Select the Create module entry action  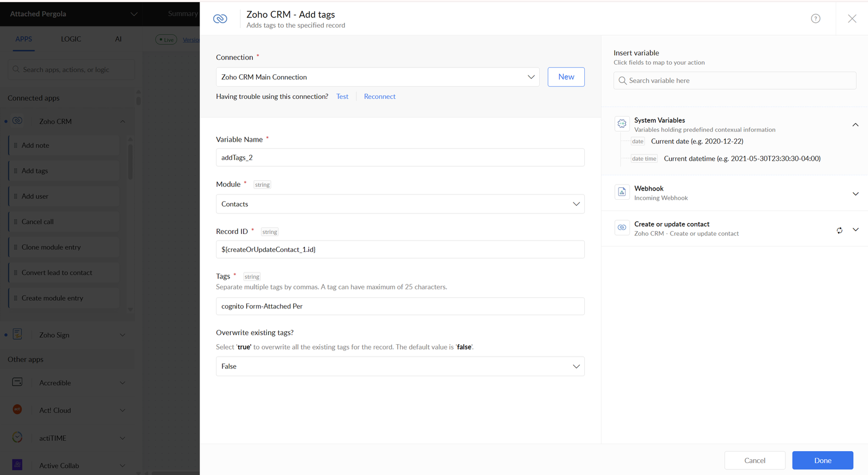point(64,299)
